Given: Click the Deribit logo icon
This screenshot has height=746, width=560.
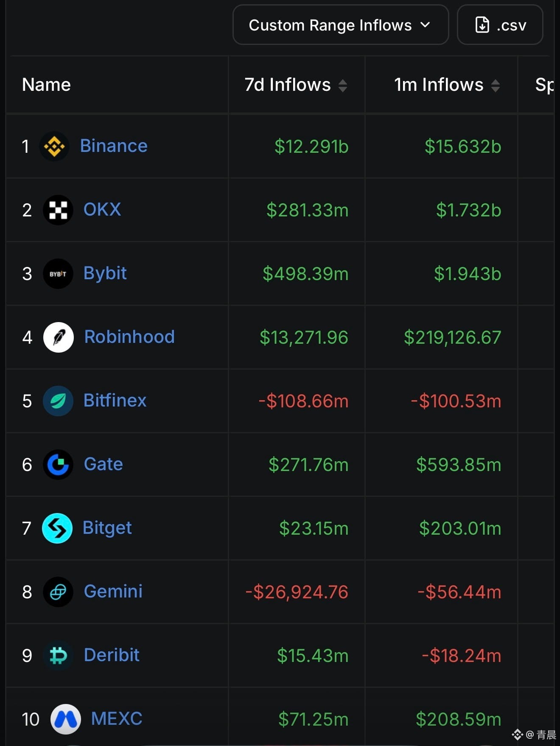Looking at the screenshot, I should pos(58,656).
